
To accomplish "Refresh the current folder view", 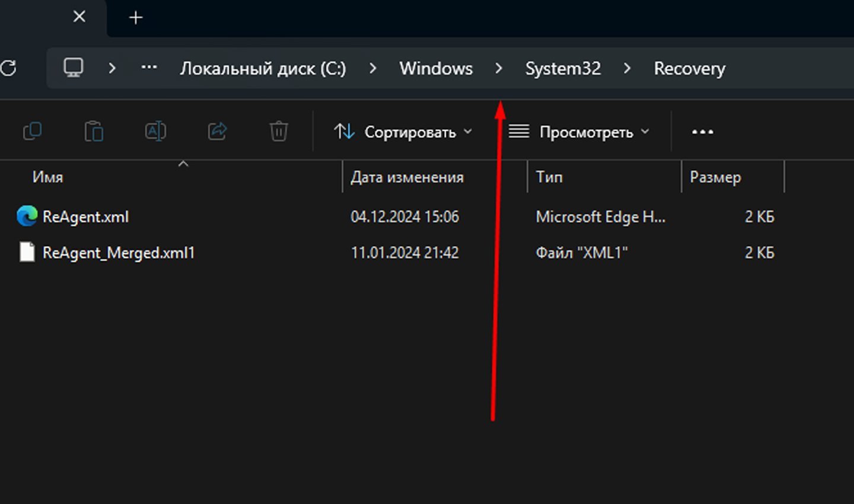I will (x=8, y=68).
